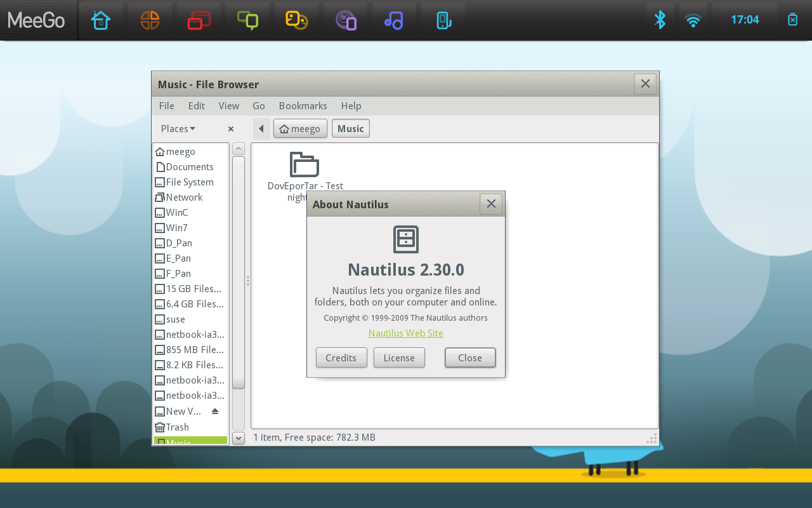Select WinC in Places sidebar
The height and width of the screenshot is (508, 812).
(x=190, y=213)
